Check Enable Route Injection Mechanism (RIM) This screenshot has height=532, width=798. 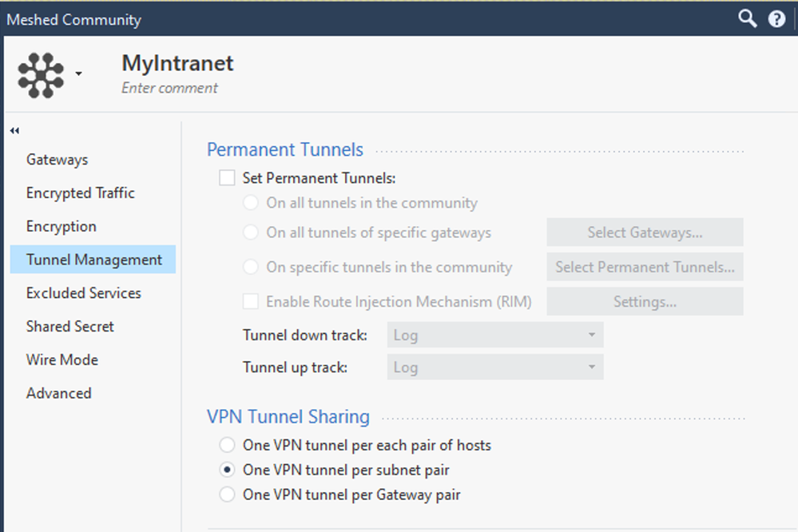coord(251,302)
